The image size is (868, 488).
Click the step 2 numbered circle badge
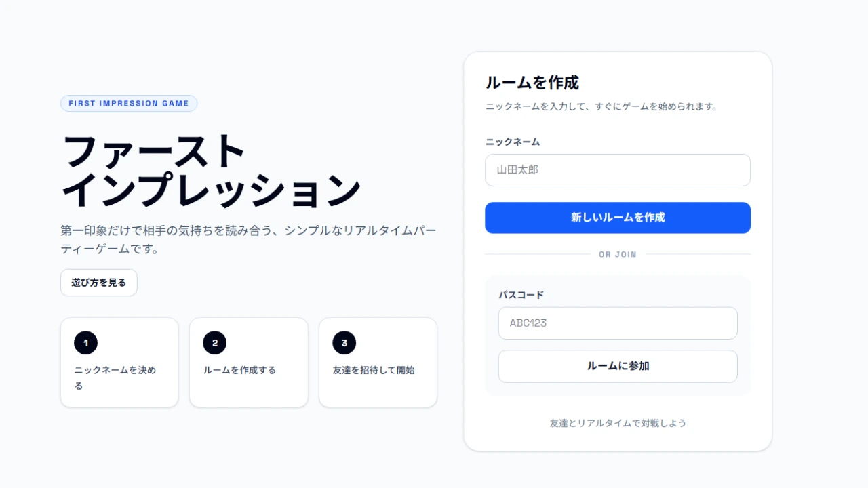[214, 343]
